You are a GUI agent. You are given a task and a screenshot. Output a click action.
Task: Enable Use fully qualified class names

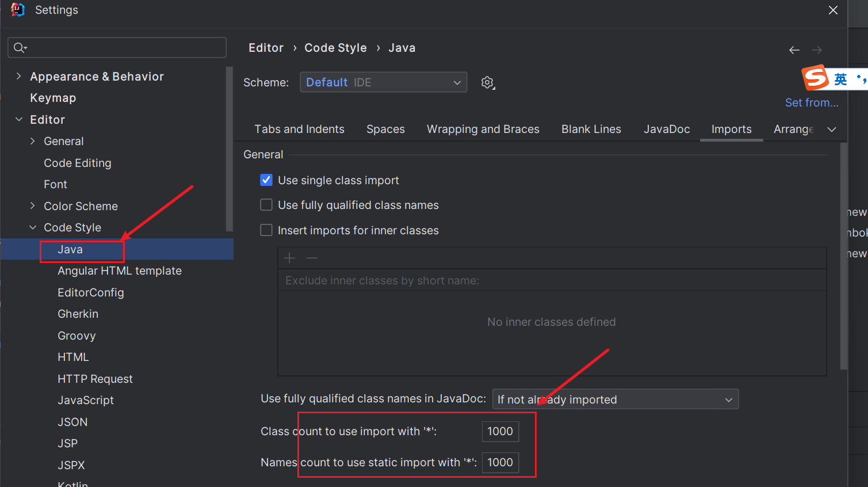tap(266, 204)
